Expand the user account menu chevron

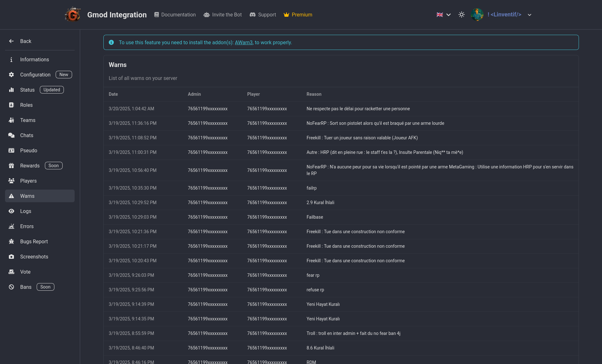point(530,15)
